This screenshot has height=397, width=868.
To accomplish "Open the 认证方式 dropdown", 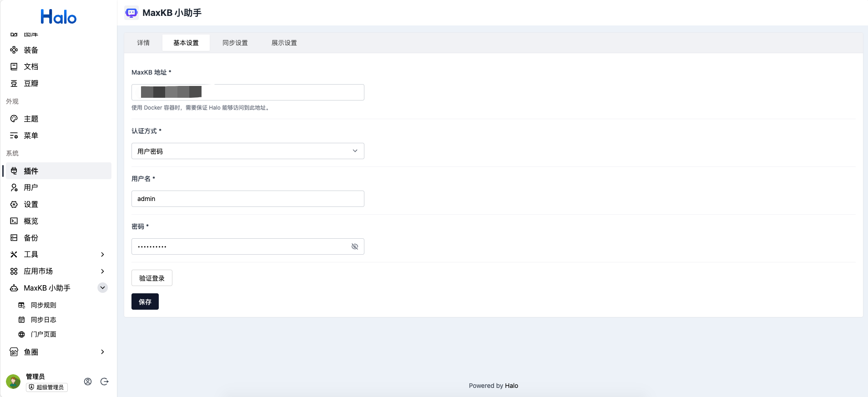I will coord(248,151).
